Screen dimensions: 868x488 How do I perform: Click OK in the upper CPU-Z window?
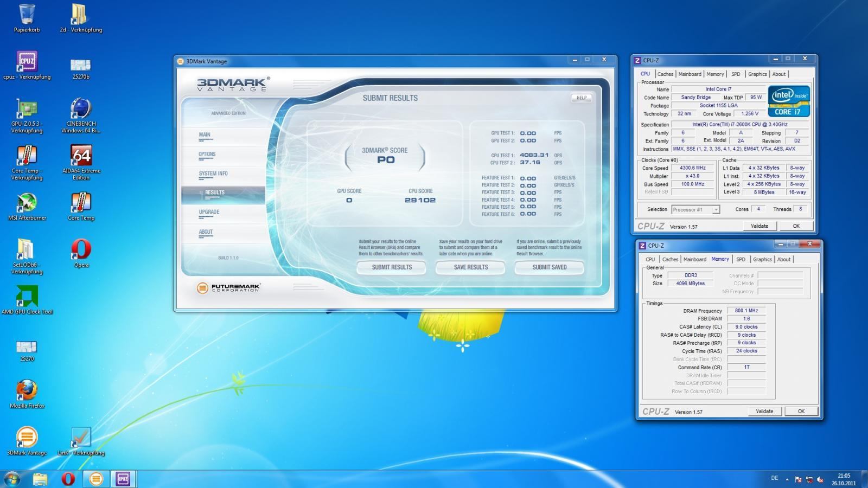click(x=796, y=226)
